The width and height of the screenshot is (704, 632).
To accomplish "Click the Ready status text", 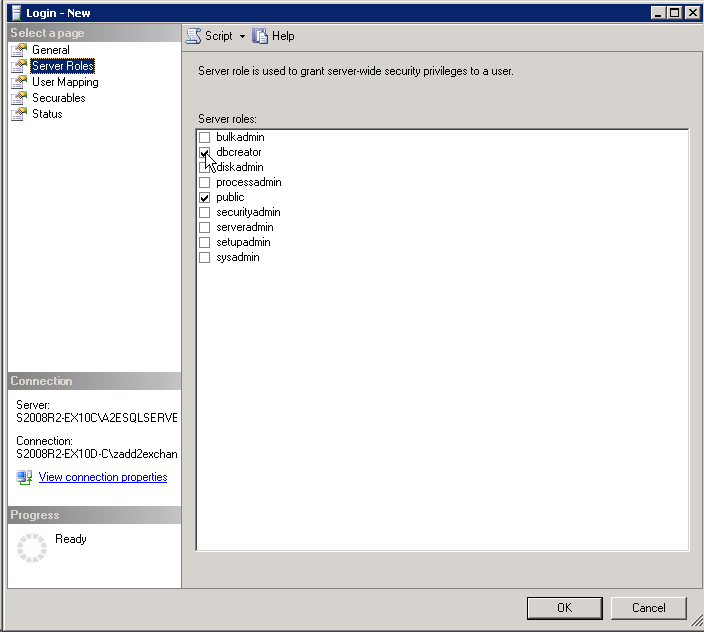I will tap(70, 539).
